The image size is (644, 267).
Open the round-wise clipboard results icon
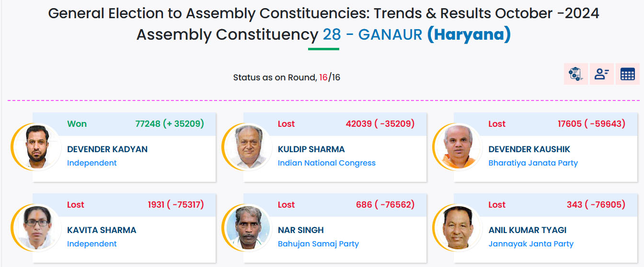click(x=575, y=74)
